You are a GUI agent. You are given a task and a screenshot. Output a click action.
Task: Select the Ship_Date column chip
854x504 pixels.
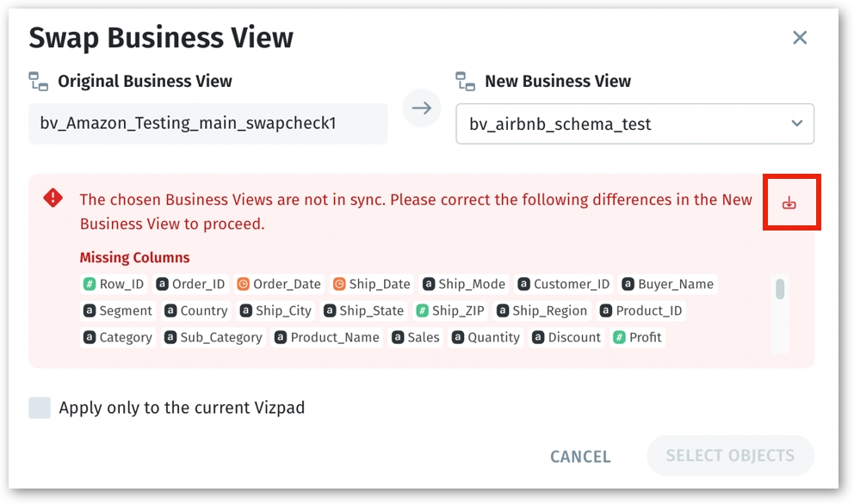[x=372, y=284]
